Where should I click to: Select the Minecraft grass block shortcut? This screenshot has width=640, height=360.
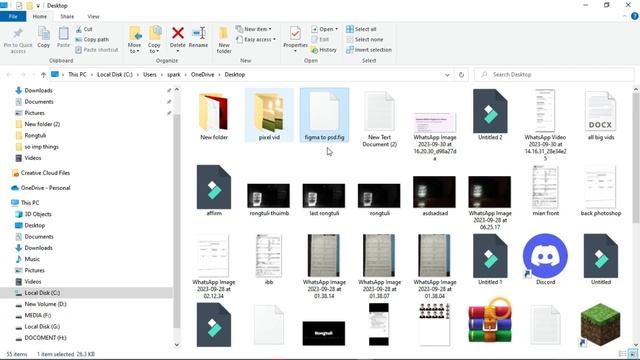(x=600, y=324)
